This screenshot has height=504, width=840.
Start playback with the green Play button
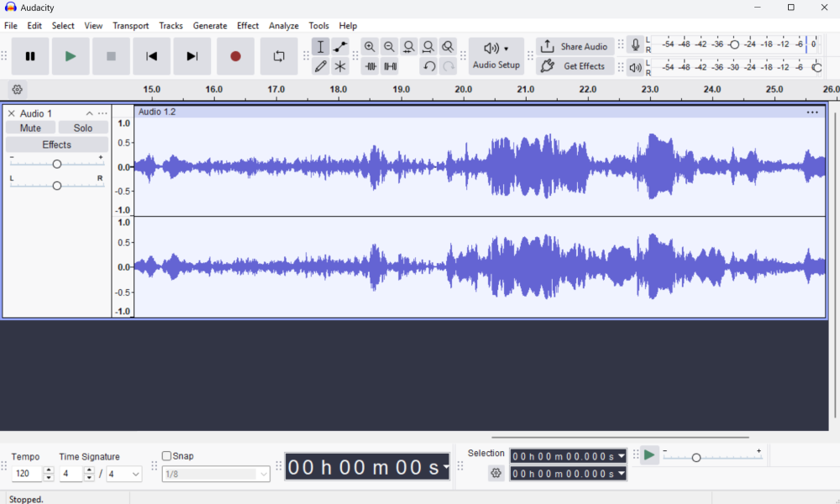71,56
